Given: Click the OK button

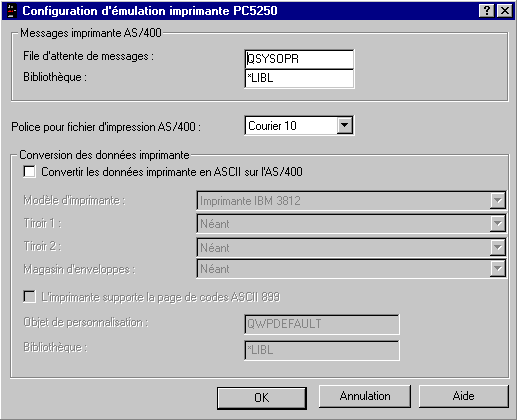Looking at the screenshot, I should 262,398.
